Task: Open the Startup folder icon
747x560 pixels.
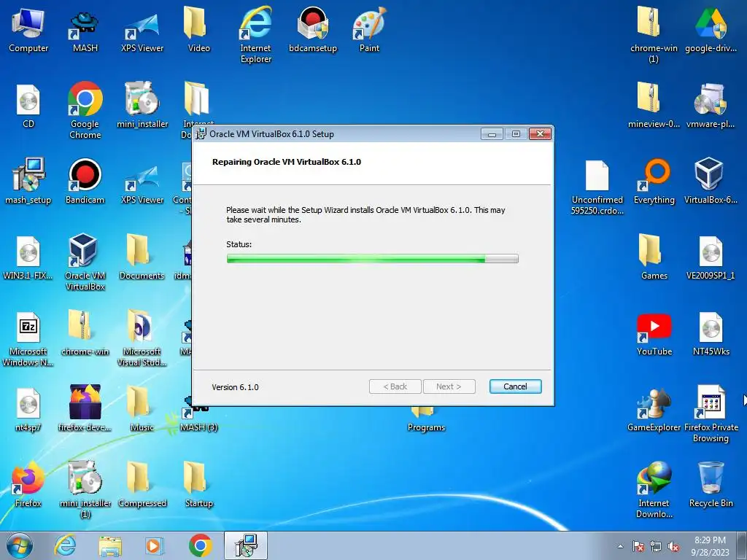Action: point(198,484)
